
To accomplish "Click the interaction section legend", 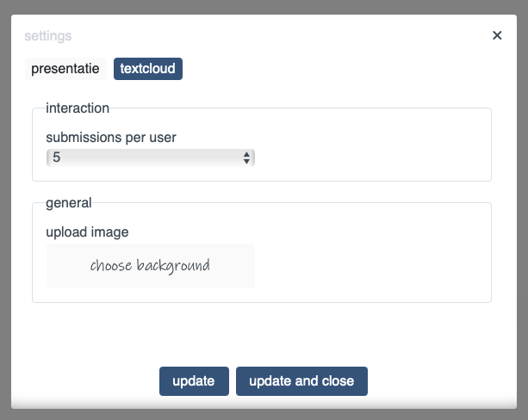I will [x=78, y=108].
